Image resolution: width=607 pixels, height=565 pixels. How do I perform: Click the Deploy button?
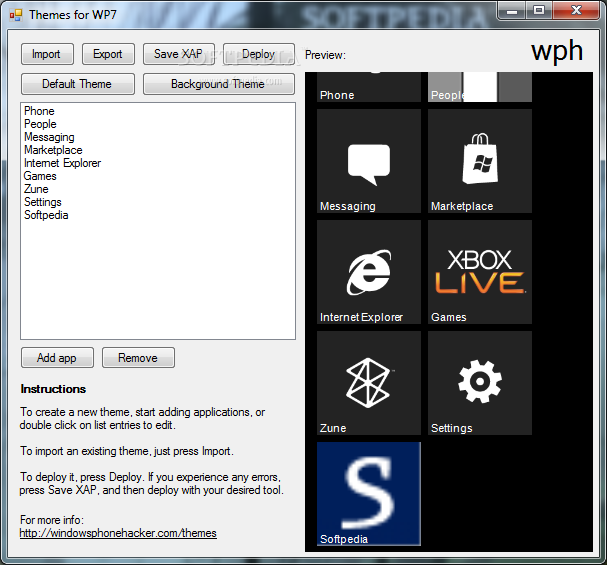pos(259,54)
